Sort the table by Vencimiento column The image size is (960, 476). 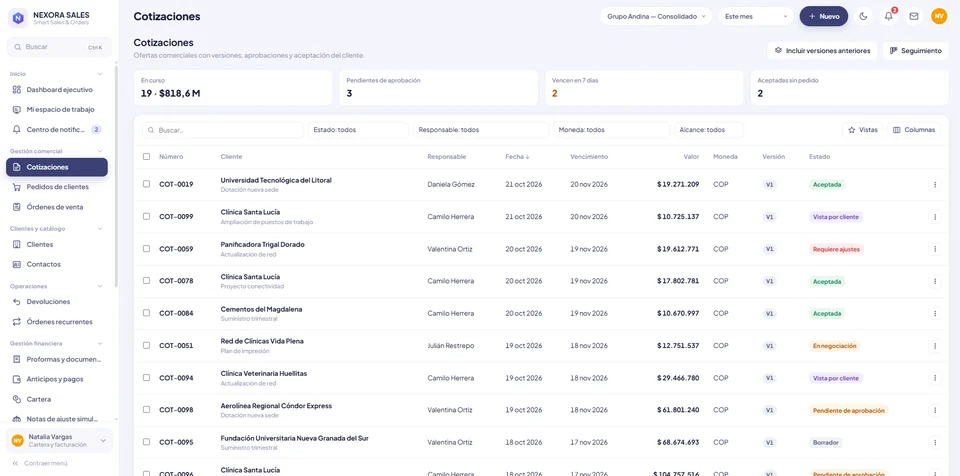(x=589, y=157)
